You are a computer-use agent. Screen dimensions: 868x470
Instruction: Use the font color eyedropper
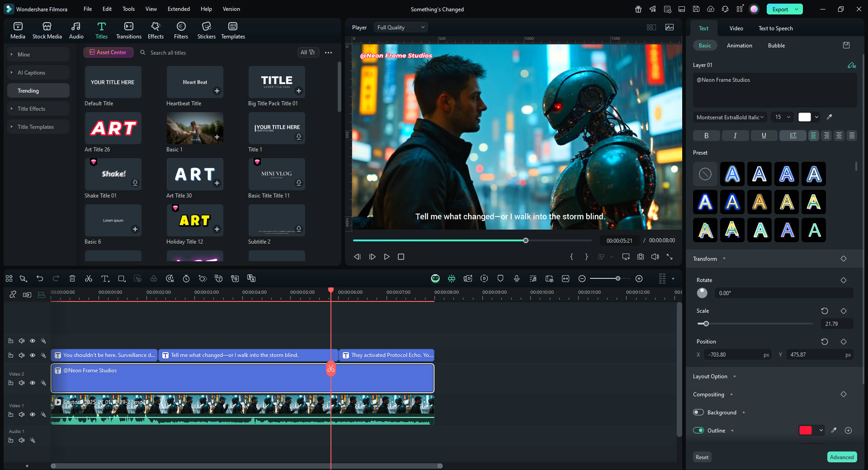(829, 117)
